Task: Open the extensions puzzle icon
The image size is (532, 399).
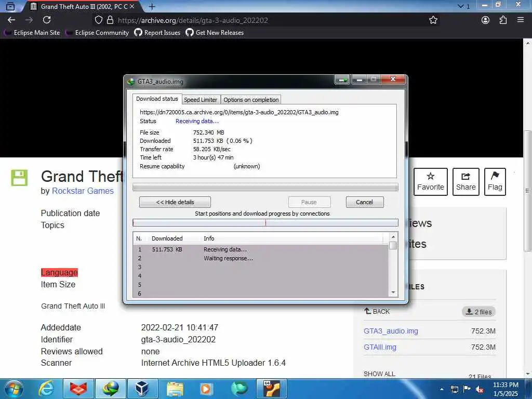Action: [503, 20]
